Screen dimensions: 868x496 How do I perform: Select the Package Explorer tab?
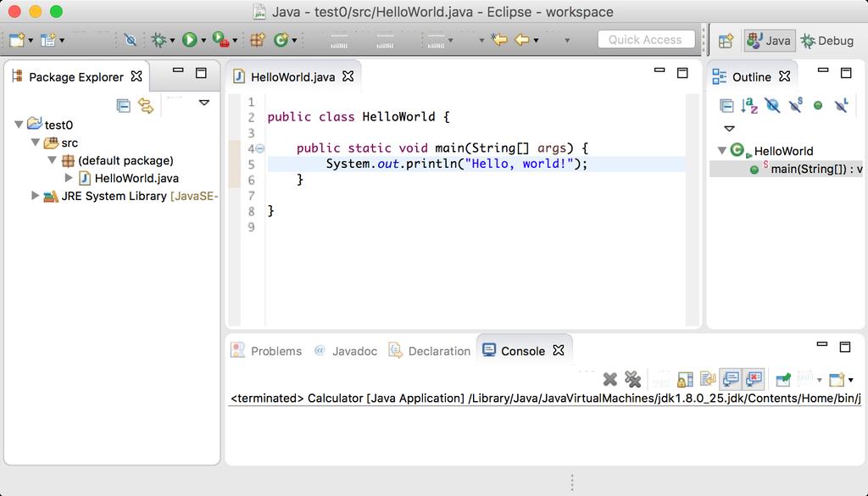[x=75, y=77]
